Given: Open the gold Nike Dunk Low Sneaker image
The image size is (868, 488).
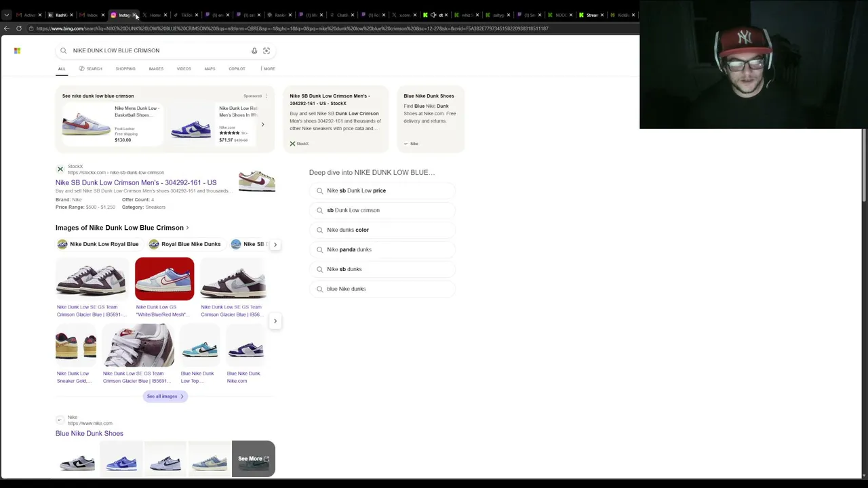Looking at the screenshot, I should point(76,346).
